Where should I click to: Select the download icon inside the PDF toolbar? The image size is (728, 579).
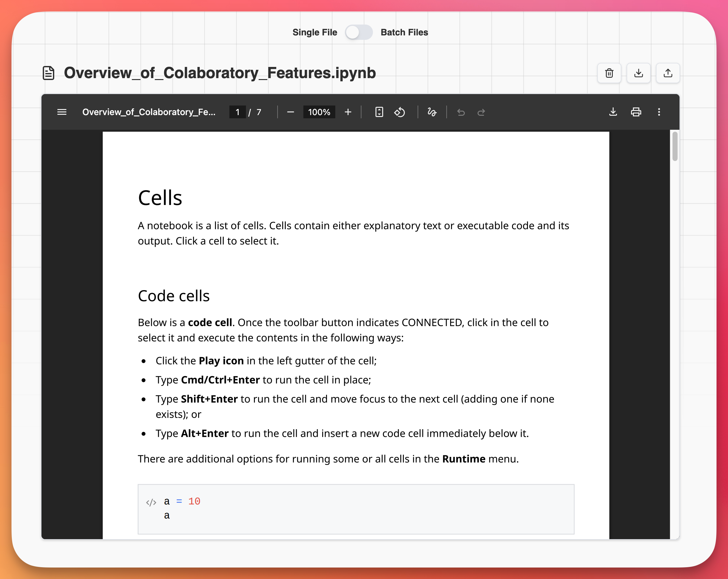[613, 112]
